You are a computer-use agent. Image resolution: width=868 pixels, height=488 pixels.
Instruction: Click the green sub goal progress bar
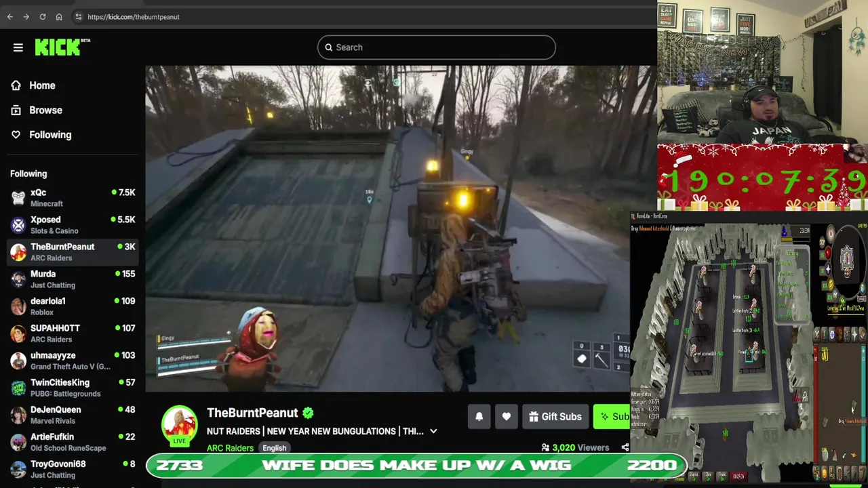pyautogui.click(x=417, y=466)
